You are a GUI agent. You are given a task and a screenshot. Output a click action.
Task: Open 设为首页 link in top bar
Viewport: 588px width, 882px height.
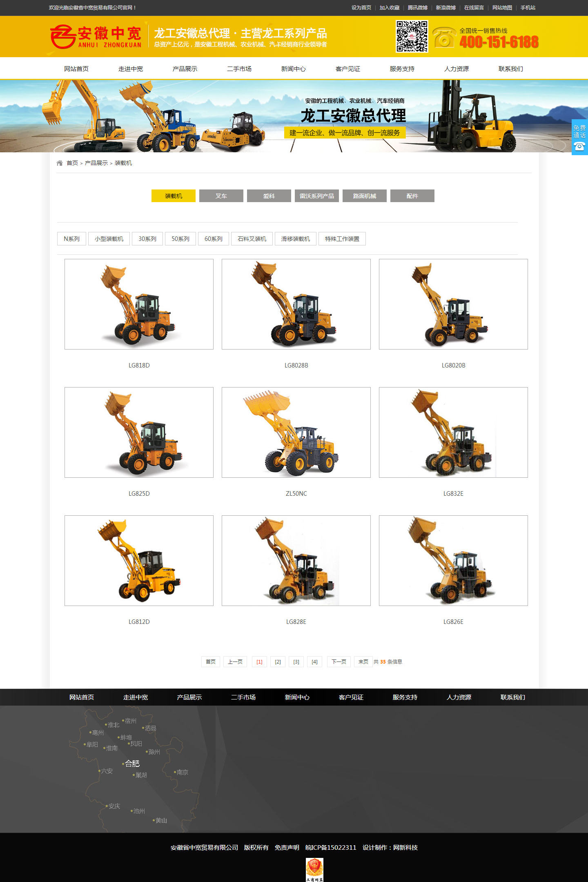pyautogui.click(x=361, y=8)
